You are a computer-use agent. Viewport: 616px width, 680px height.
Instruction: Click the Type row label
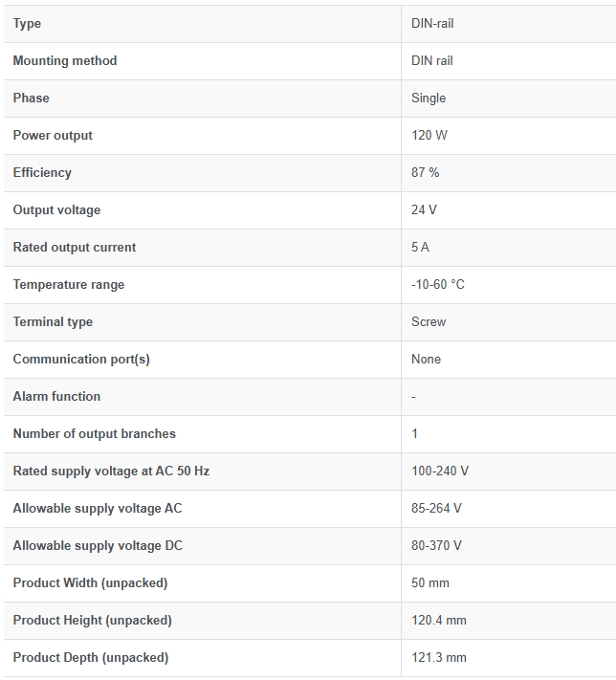[x=27, y=23]
